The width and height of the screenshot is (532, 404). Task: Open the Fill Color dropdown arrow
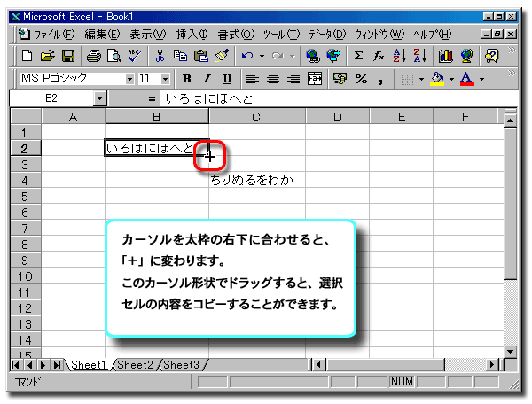(451, 79)
